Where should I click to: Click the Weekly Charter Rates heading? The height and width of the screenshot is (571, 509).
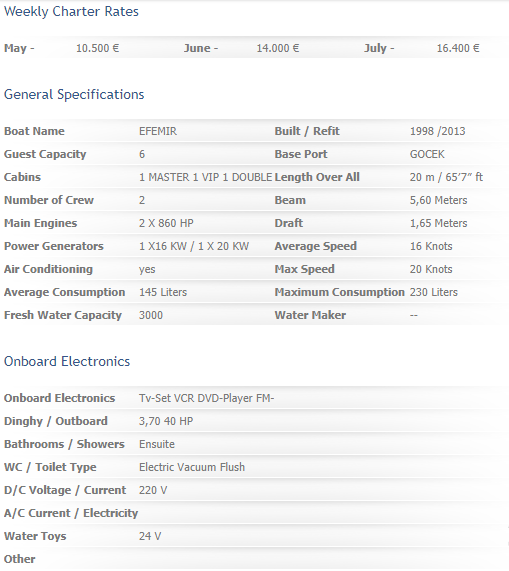pyautogui.click(x=71, y=12)
